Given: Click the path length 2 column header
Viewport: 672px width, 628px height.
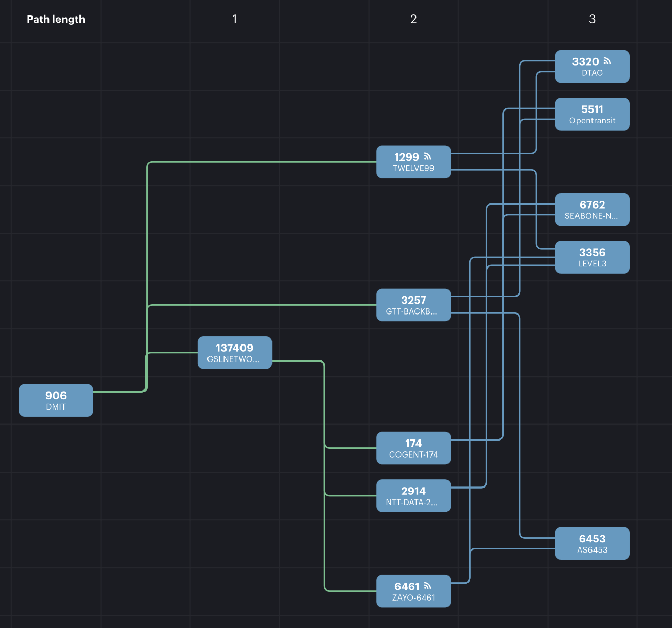Looking at the screenshot, I should coord(413,19).
